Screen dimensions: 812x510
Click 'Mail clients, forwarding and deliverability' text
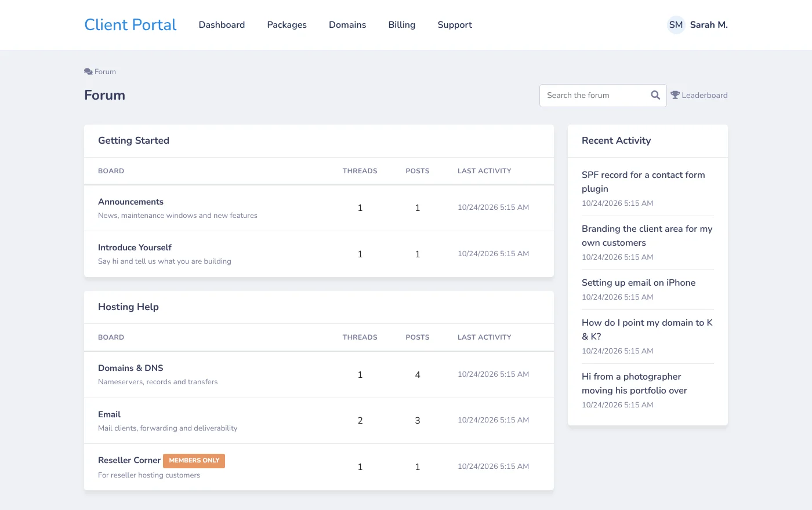168,428
